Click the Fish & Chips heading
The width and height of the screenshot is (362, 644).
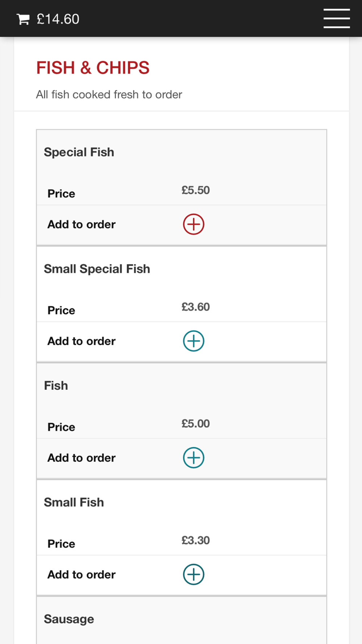93,68
